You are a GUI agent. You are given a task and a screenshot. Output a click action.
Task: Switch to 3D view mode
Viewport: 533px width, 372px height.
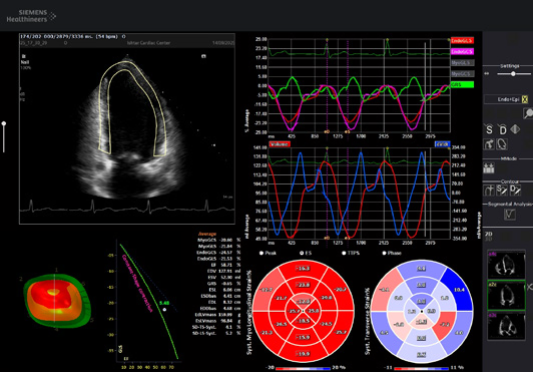pos(488,239)
